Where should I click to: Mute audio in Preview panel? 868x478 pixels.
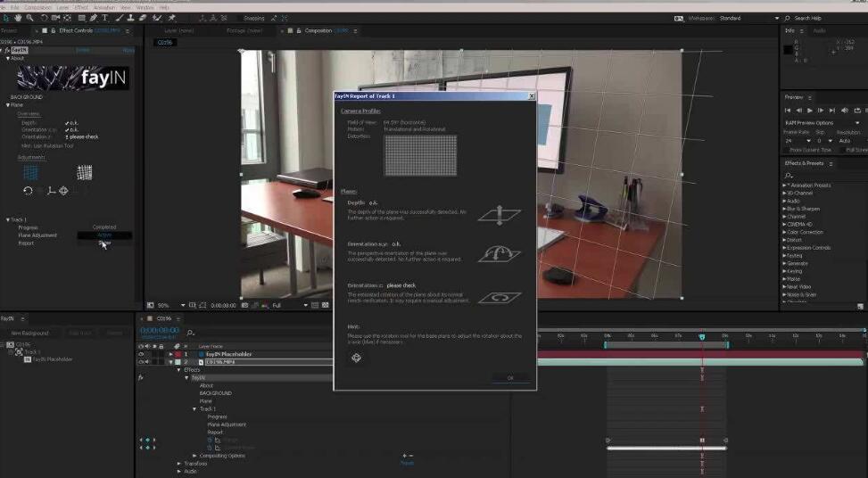845,111
